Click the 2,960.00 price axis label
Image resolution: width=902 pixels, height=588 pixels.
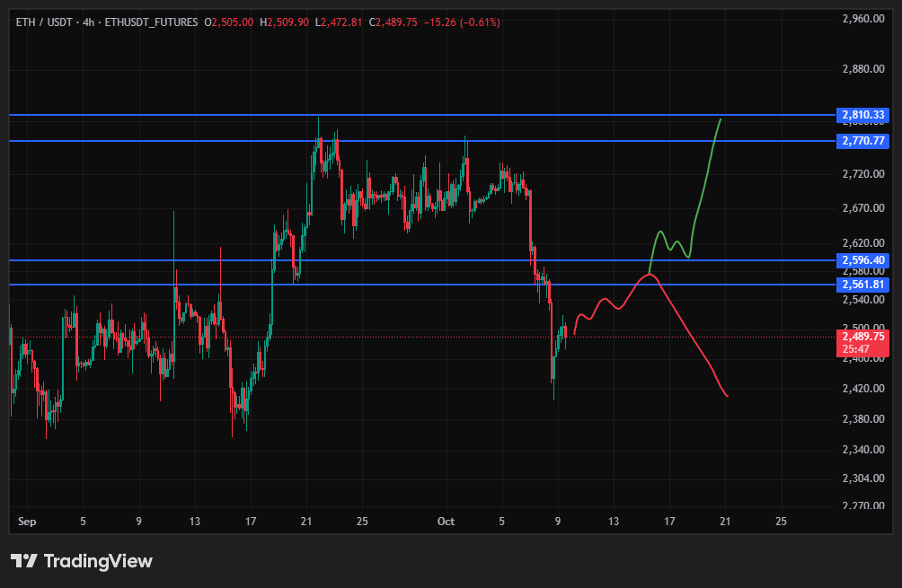[863, 19]
